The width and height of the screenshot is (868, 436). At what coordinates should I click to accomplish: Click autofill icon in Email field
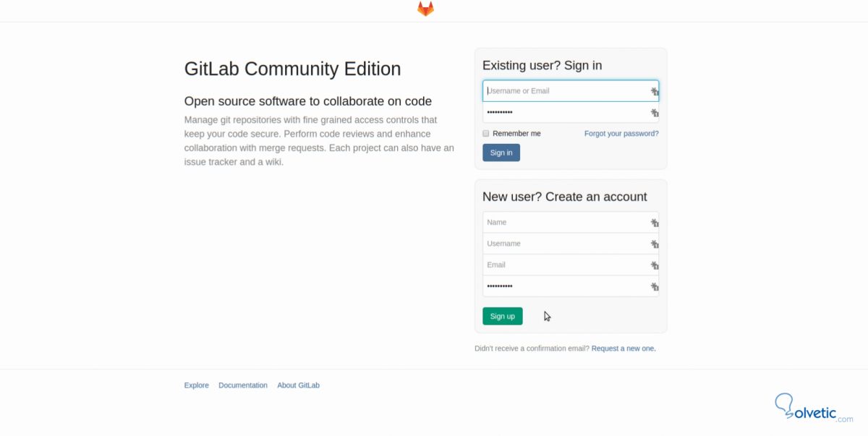(654, 265)
